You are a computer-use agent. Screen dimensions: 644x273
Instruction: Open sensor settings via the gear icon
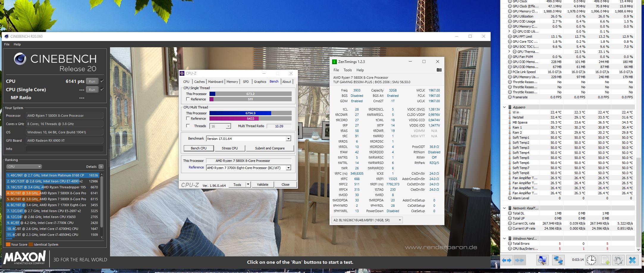618,261
